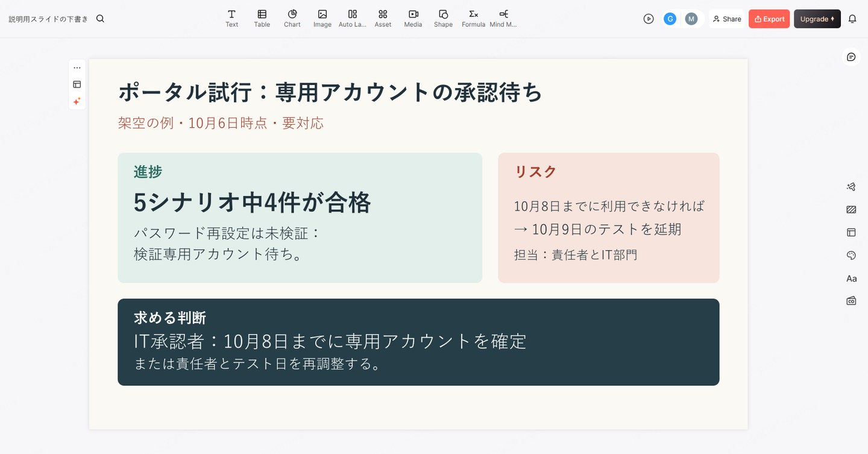
Task: Start the presentation with the play icon
Action: tap(649, 19)
